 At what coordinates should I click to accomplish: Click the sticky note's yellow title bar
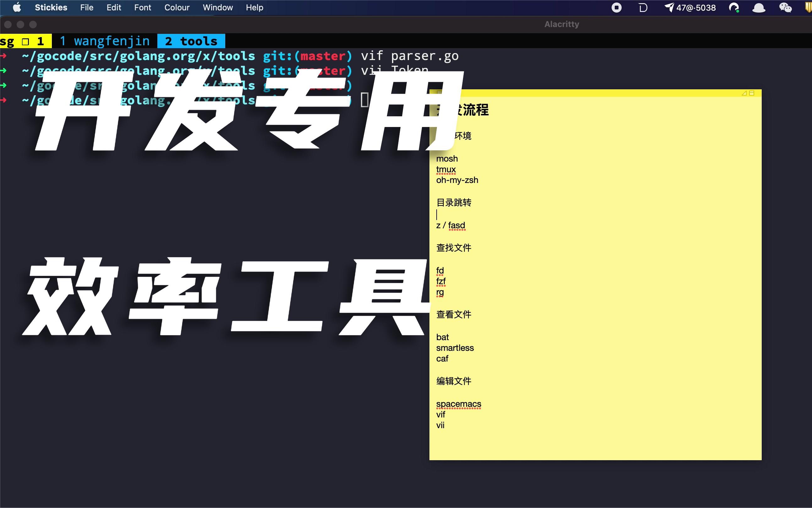pyautogui.click(x=595, y=93)
